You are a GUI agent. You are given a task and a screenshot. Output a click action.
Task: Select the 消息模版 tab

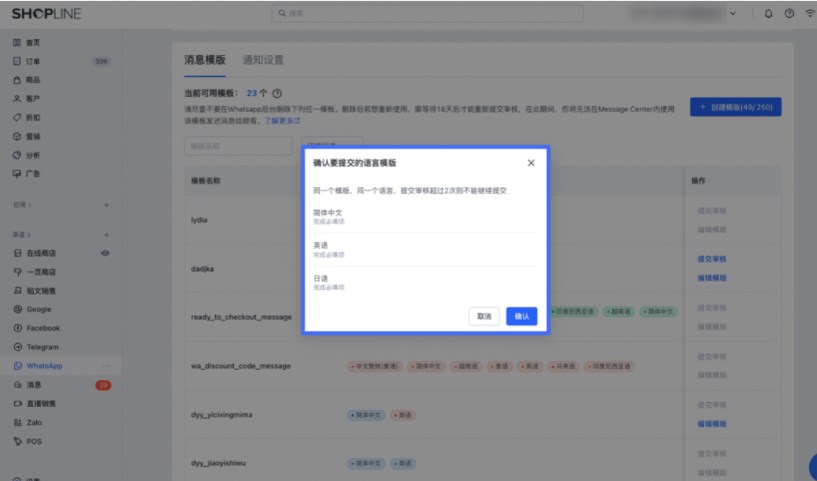(204, 59)
